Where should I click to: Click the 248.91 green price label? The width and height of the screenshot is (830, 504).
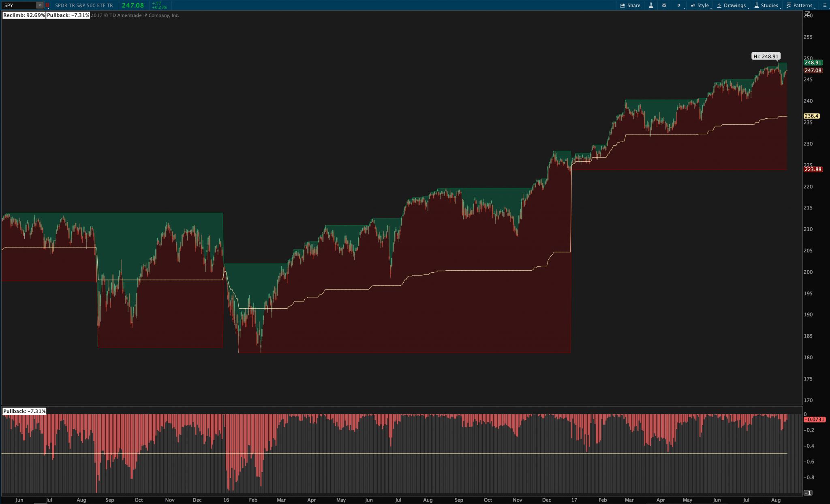click(813, 62)
